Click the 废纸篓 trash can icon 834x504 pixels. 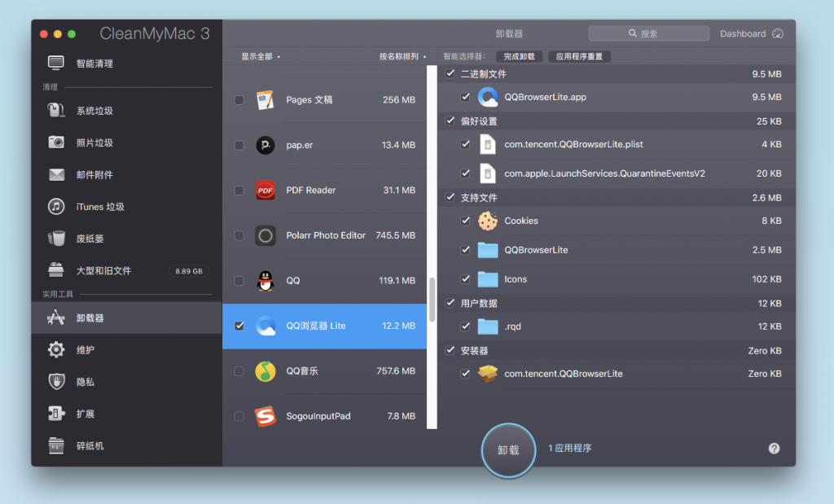(x=56, y=239)
